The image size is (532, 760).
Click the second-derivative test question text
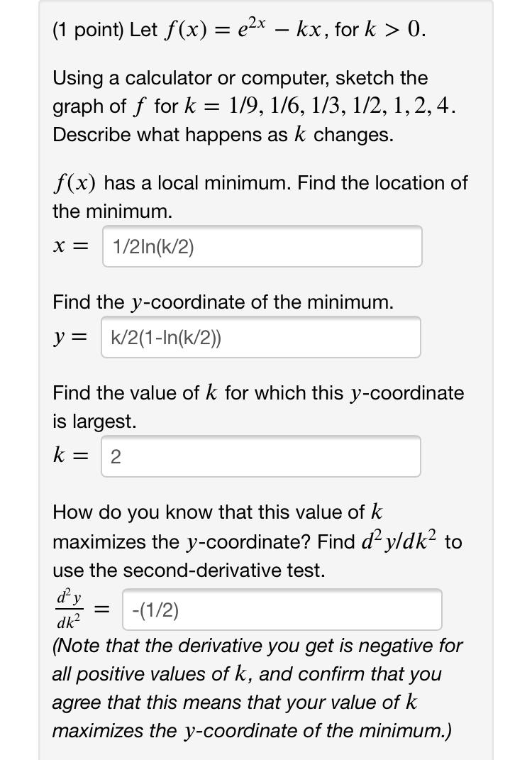point(260,541)
